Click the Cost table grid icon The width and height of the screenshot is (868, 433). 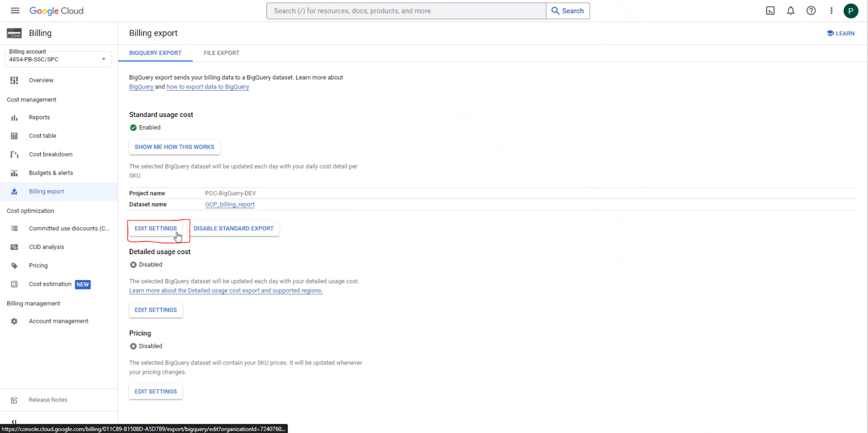pos(14,136)
